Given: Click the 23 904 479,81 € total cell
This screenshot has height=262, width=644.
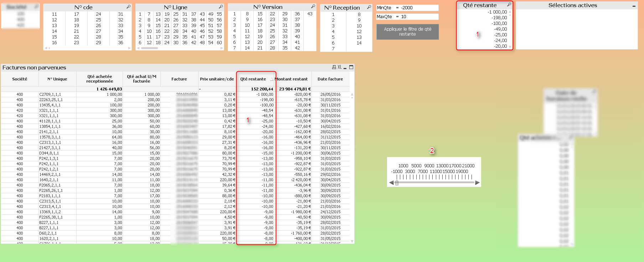Looking at the screenshot, I should point(295,89).
